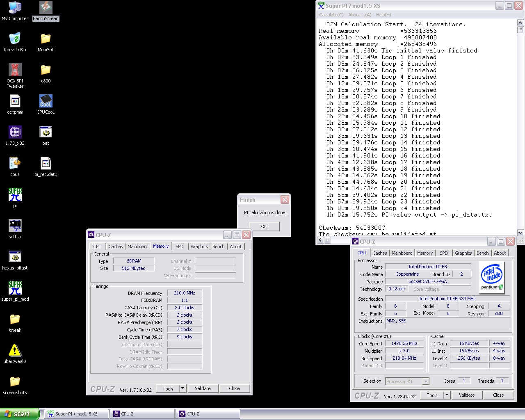Image resolution: width=525 pixels, height=420 pixels.
Task: Open the Calculate(C) menu in Super PI
Action: tap(331, 15)
